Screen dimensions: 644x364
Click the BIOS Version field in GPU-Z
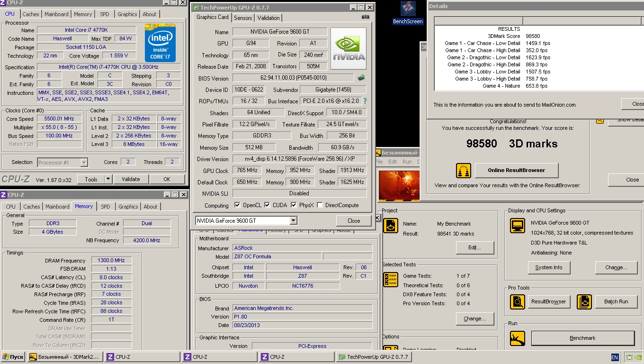click(x=293, y=78)
